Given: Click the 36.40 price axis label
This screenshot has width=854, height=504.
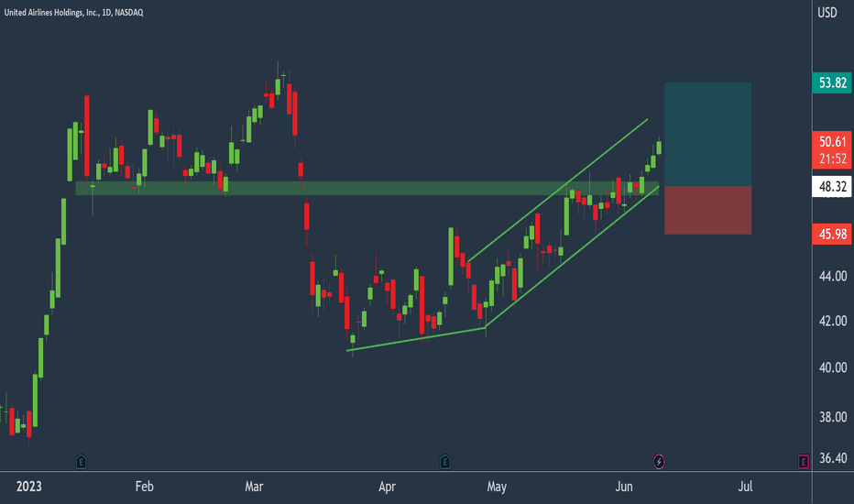Looking at the screenshot, I should [833, 458].
